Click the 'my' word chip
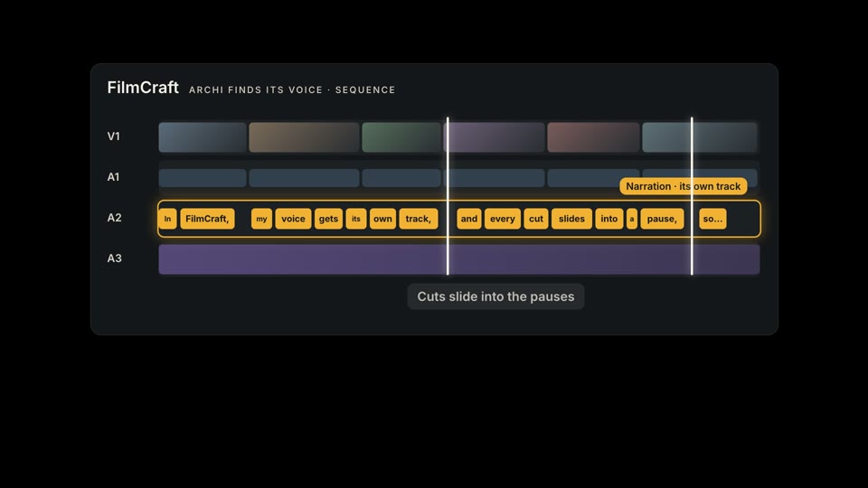Screen dimensions: 868x488 point(261,219)
